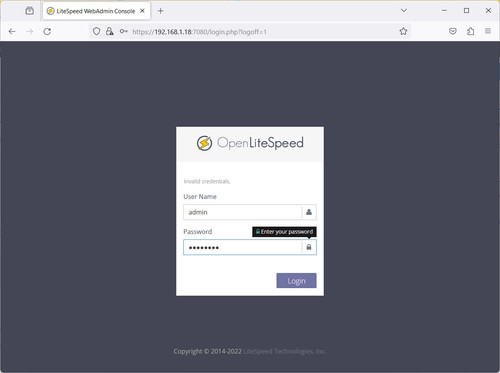Click the 'Enter your password' tooltip

tap(284, 232)
